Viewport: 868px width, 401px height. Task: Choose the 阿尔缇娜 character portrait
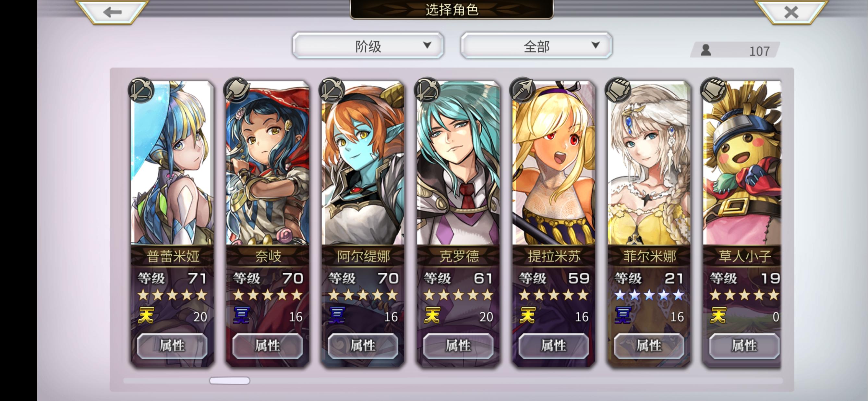(x=363, y=163)
